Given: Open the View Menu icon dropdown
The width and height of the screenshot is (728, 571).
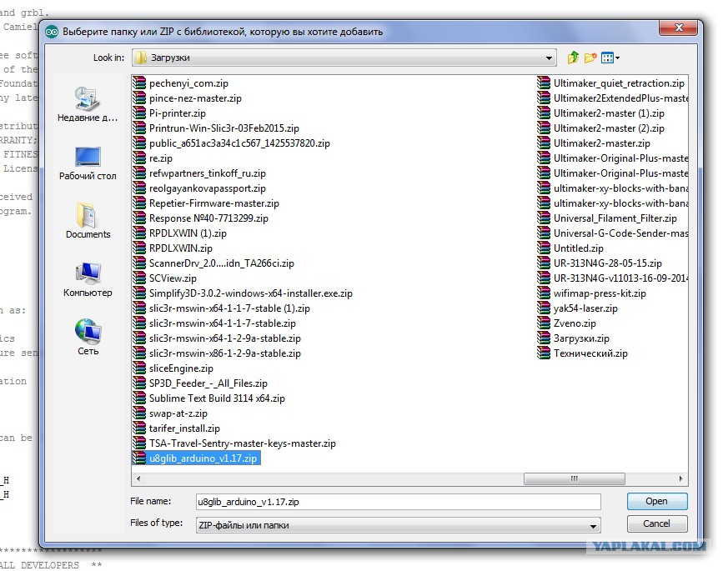Looking at the screenshot, I should click(x=610, y=58).
